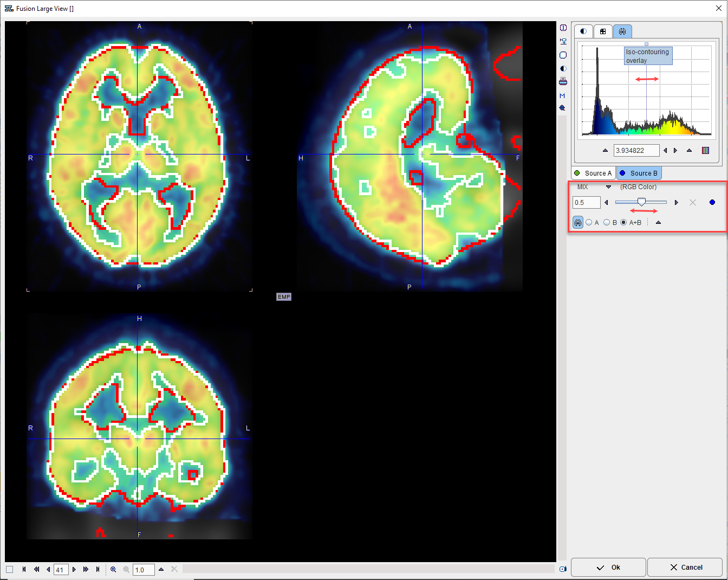Click the colored contour style icon
728x580 pixels.
(705, 151)
